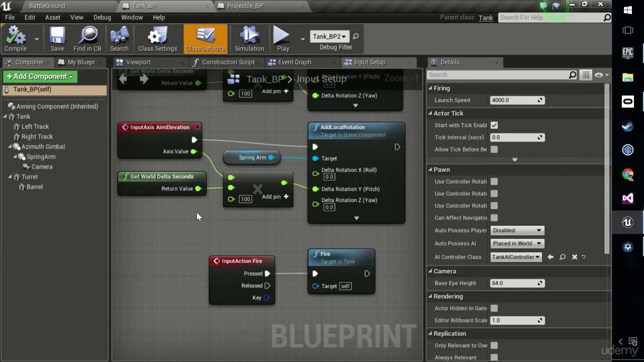Select the SpringArm component in tree

(41, 157)
